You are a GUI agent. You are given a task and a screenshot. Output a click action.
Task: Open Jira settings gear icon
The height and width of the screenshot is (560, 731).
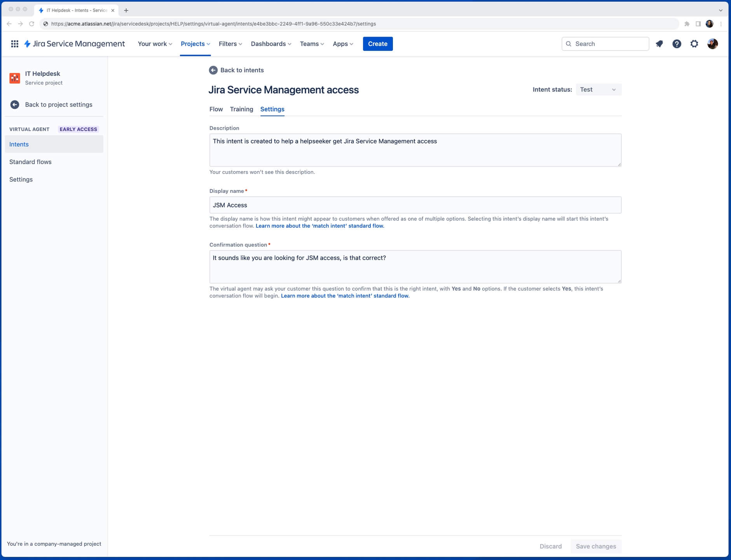point(694,44)
